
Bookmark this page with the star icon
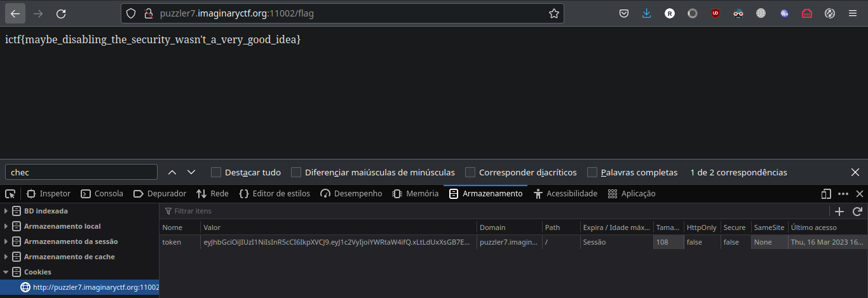pos(553,13)
